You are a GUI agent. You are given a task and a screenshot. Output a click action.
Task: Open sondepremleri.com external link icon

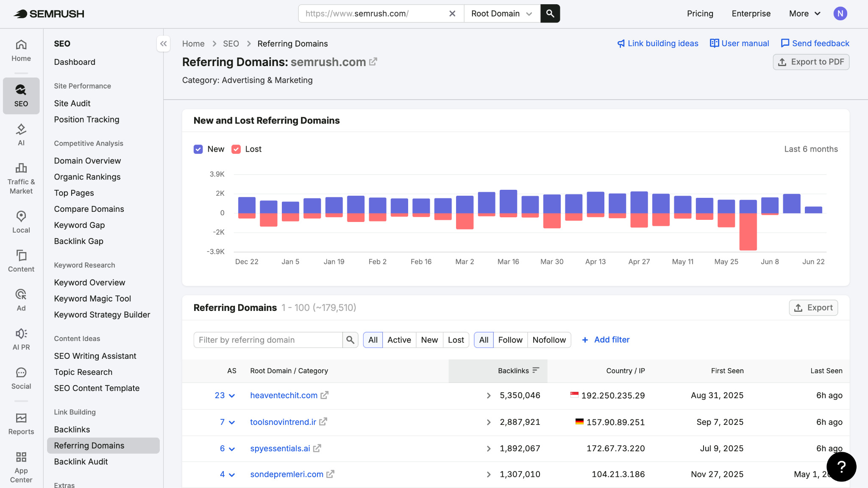[x=330, y=474]
